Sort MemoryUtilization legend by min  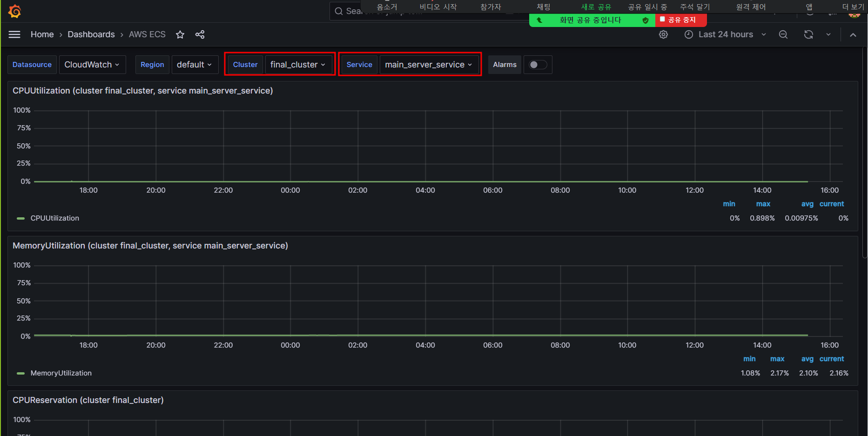click(749, 359)
